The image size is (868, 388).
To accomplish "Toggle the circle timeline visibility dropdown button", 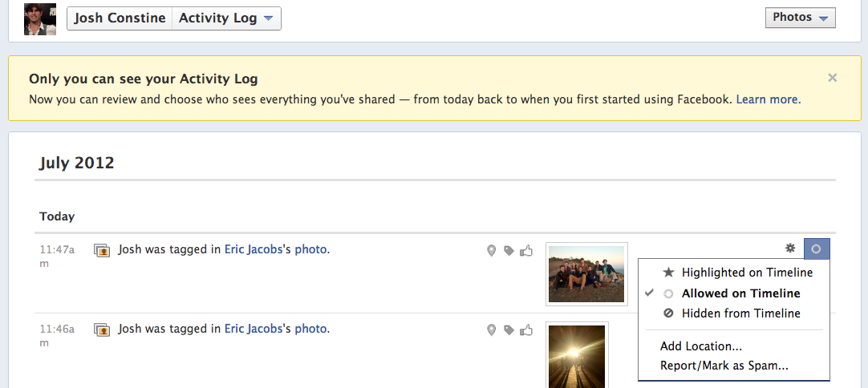I will tap(816, 249).
